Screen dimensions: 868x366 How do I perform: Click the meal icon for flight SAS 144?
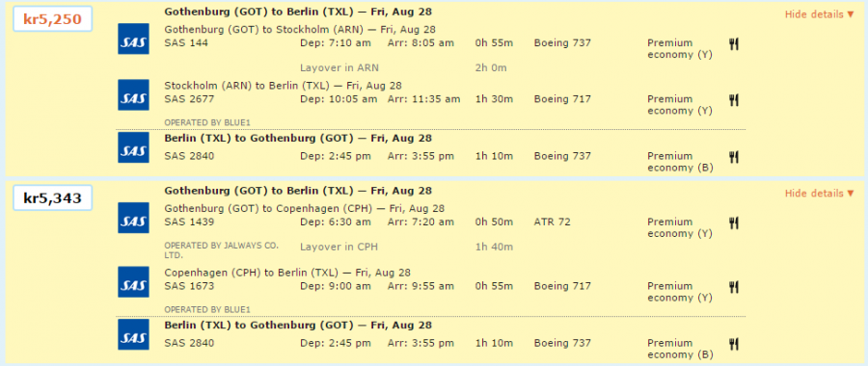(734, 44)
